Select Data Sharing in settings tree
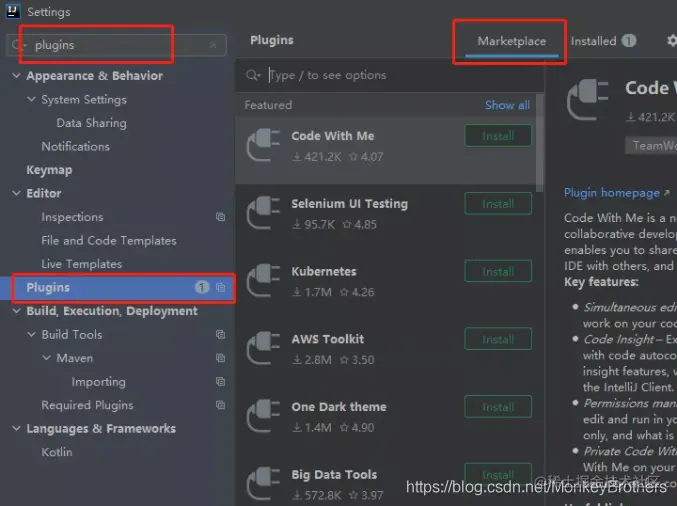The width and height of the screenshot is (677, 506). (92, 123)
